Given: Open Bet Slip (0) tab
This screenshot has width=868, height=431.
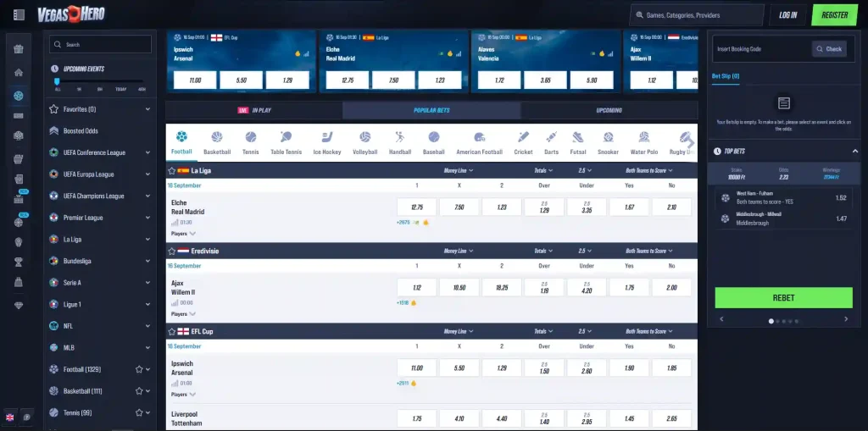Looking at the screenshot, I should coord(726,76).
